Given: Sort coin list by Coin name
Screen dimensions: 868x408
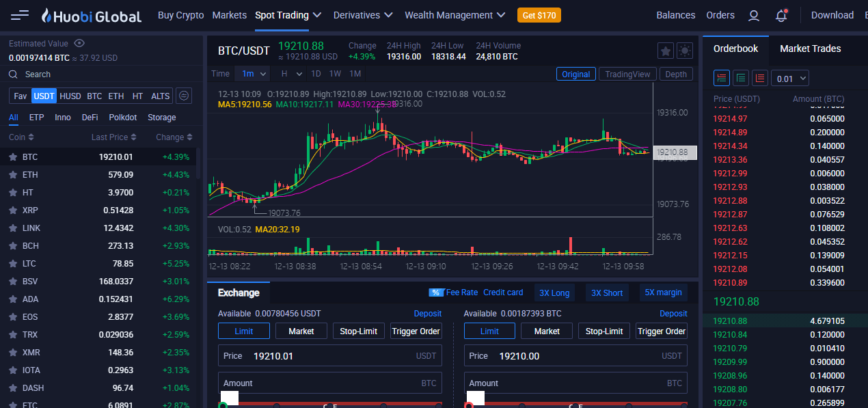Looking at the screenshot, I should pos(21,137).
